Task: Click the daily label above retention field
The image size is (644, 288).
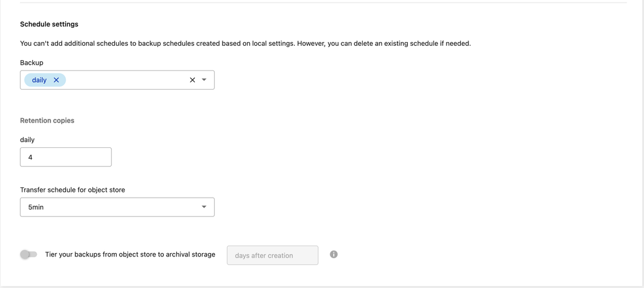Action: pos(27,139)
